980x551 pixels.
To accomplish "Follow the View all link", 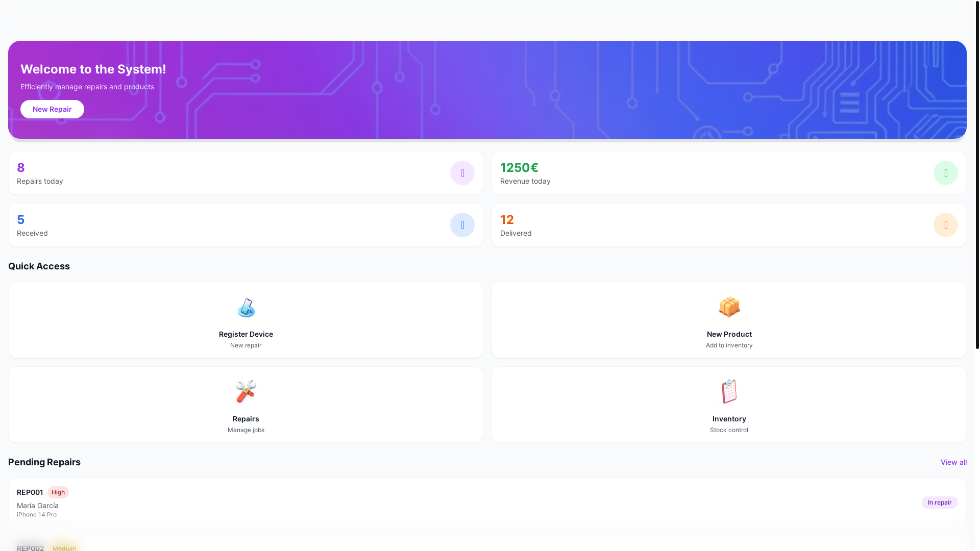I will pos(953,462).
